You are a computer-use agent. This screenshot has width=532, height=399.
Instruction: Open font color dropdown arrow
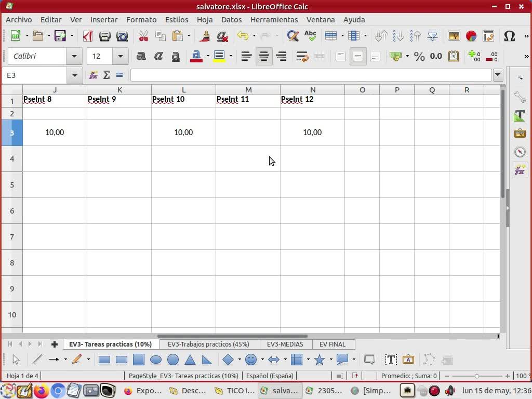[208, 56]
